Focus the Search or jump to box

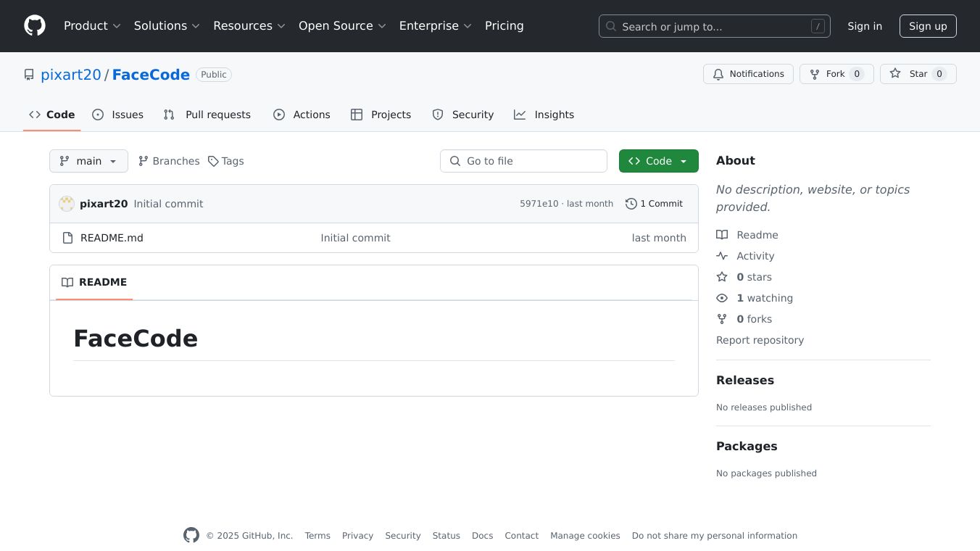(714, 26)
